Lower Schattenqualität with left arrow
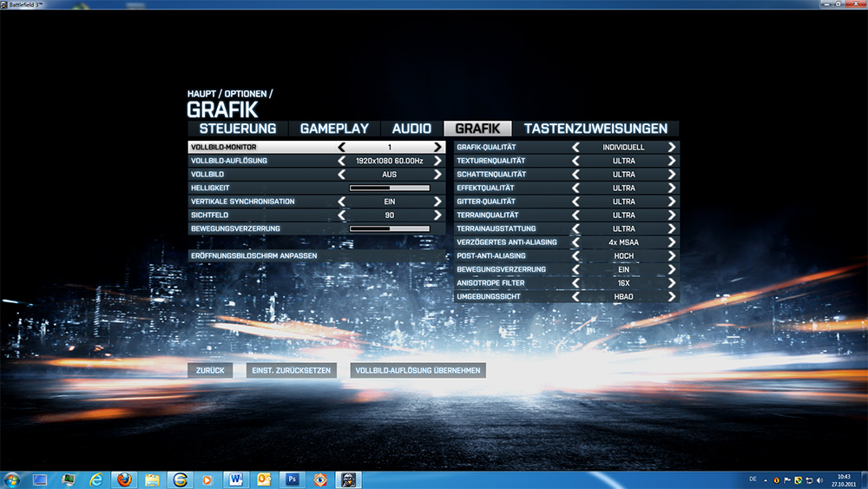 coord(575,175)
